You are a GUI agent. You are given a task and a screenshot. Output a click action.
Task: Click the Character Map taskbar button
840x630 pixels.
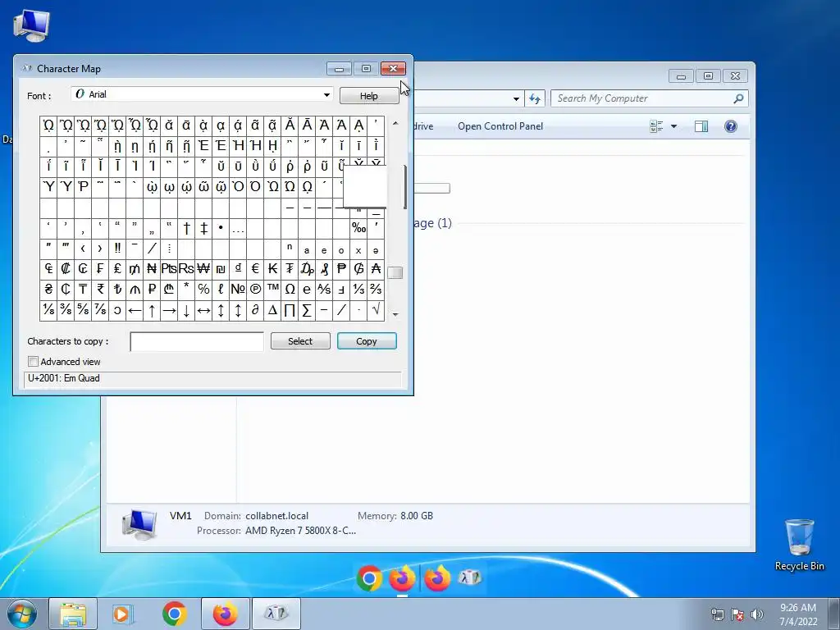click(x=276, y=614)
